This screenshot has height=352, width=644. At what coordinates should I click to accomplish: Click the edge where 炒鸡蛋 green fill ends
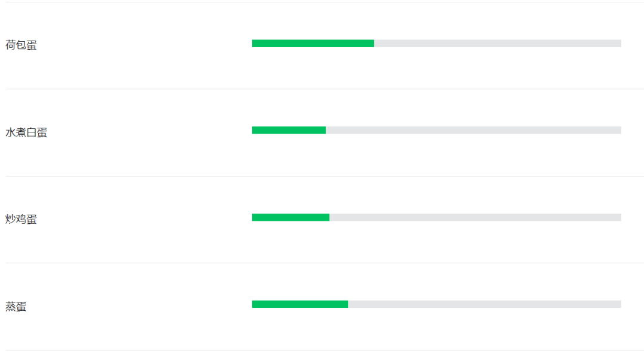(x=329, y=217)
